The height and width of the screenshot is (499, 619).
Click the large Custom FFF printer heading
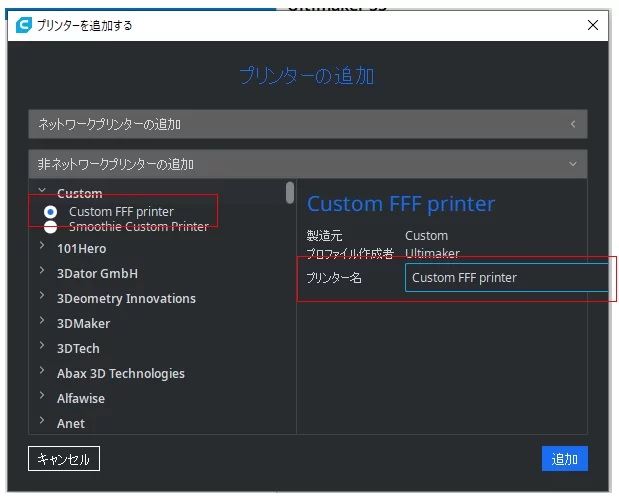401,204
